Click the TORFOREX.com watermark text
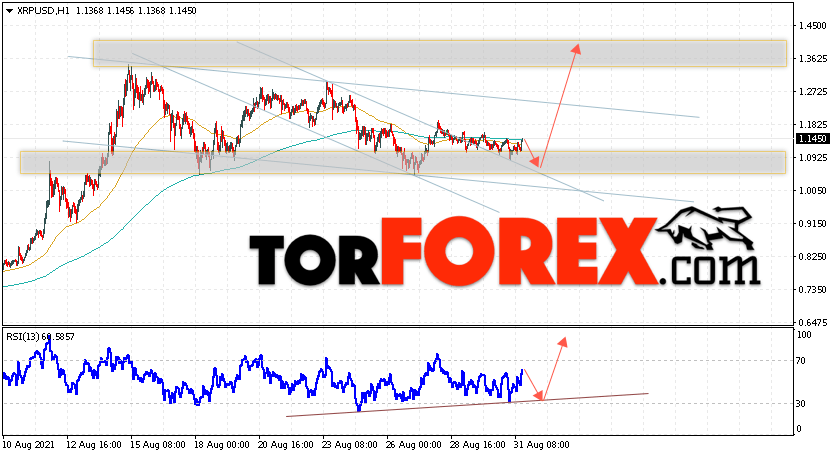 (x=500, y=250)
